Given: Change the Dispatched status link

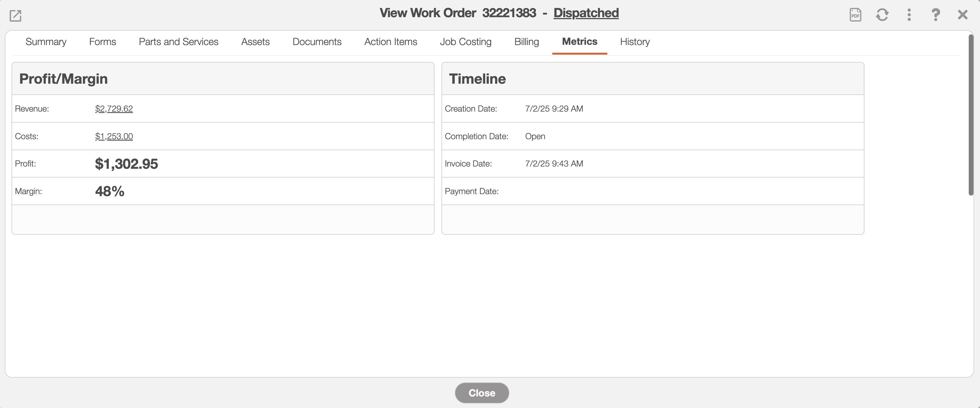Looking at the screenshot, I should (x=586, y=13).
